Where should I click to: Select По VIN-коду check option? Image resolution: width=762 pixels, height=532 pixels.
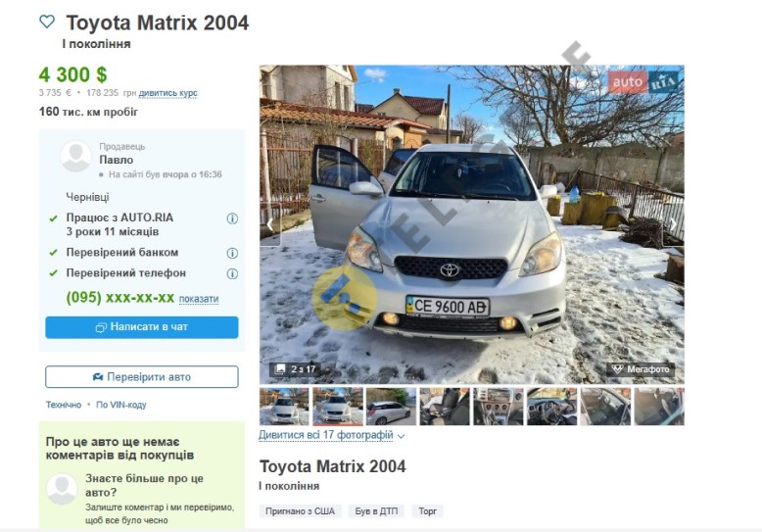[x=120, y=405]
